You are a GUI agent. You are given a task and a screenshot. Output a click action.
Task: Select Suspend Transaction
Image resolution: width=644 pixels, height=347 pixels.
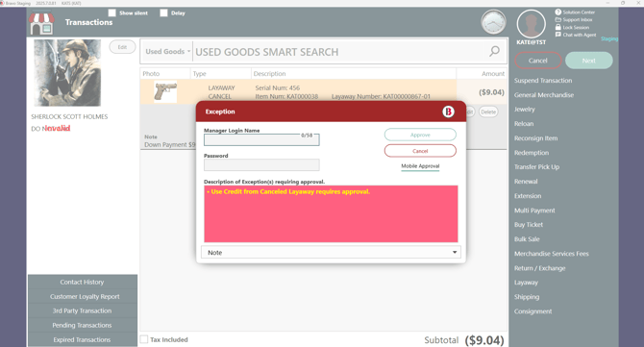pos(543,81)
